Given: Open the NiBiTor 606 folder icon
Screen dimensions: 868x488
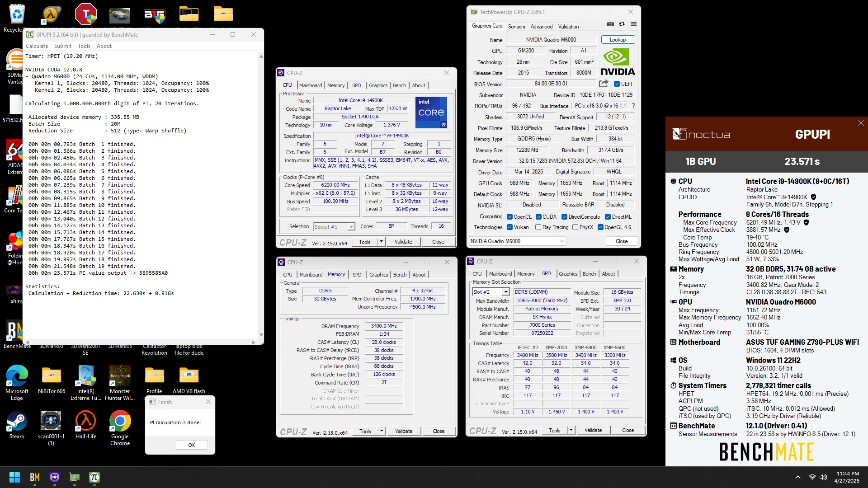Looking at the screenshot, I should [x=51, y=380].
